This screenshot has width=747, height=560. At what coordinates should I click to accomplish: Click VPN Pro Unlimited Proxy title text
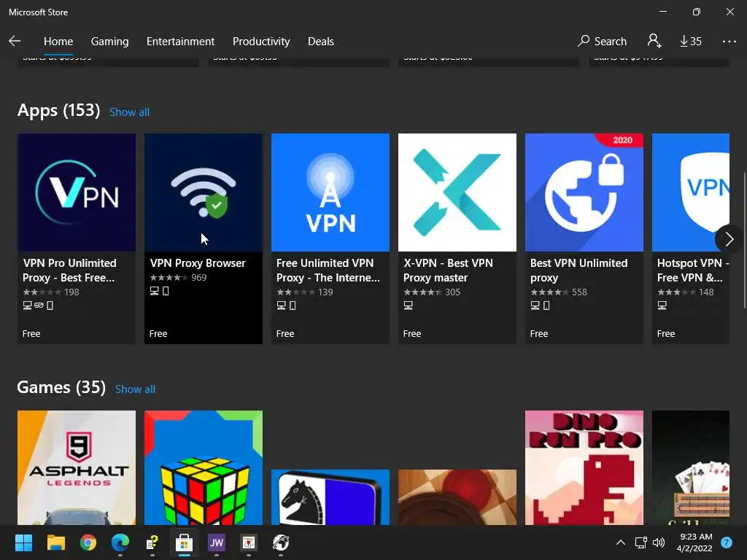coord(69,270)
